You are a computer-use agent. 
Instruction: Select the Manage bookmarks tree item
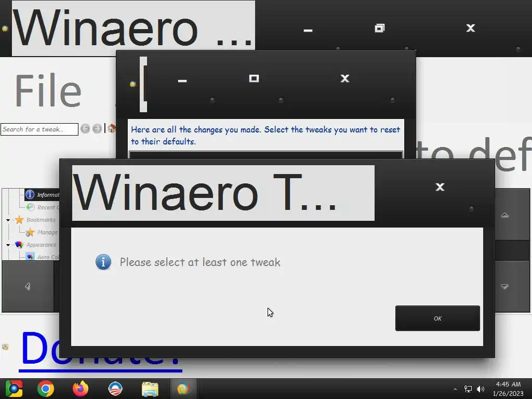point(47,232)
